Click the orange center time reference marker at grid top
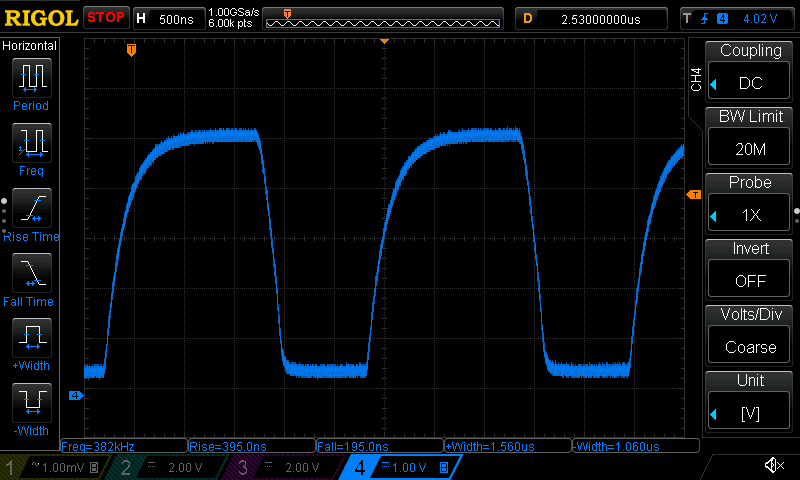Image resolution: width=800 pixels, height=480 pixels. click(385, 41)
